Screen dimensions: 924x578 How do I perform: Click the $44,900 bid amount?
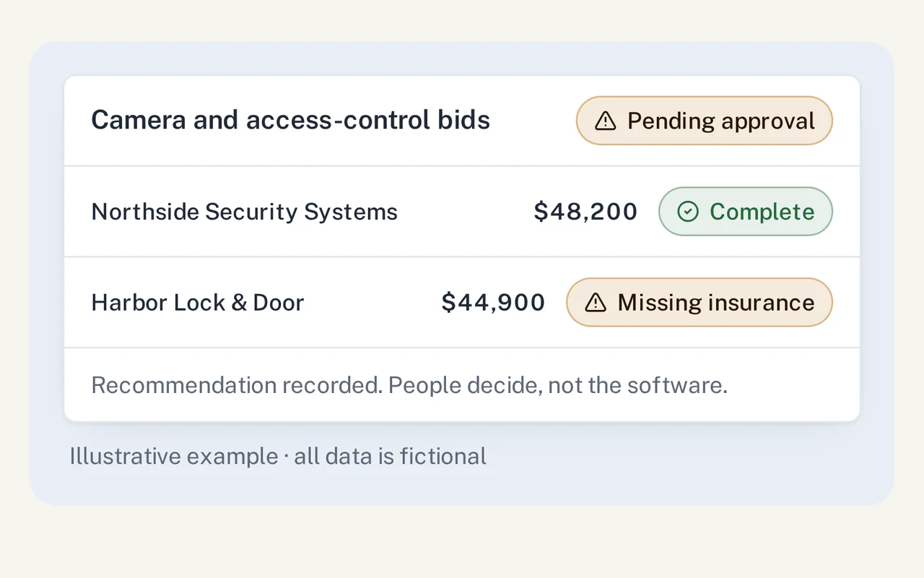click(493, 303)
